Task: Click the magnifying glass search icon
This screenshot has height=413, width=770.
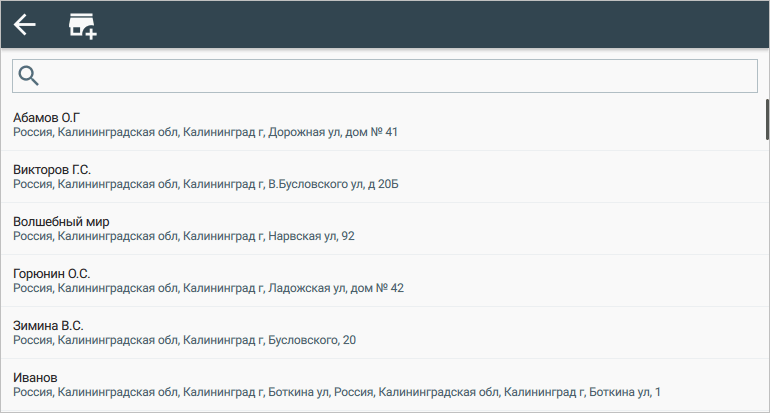Action: (x=29, y=76)
